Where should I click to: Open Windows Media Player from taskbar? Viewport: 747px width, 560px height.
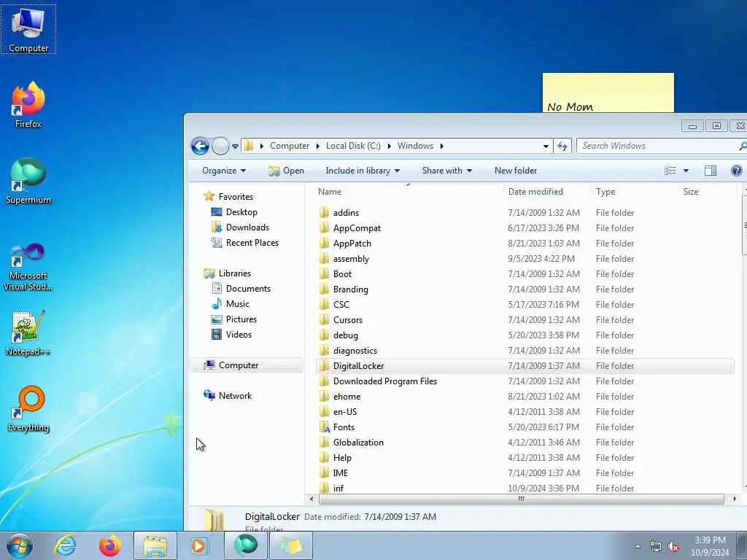point(199,545)
